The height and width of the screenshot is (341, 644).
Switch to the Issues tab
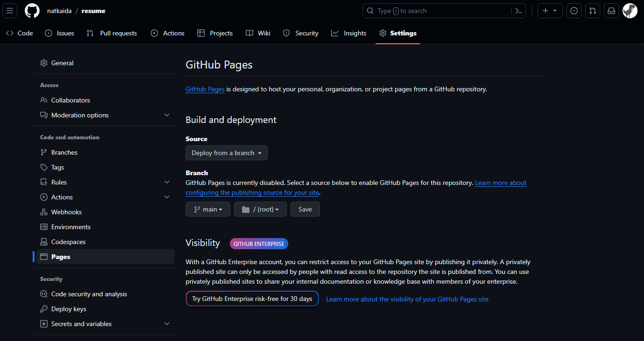60,33
